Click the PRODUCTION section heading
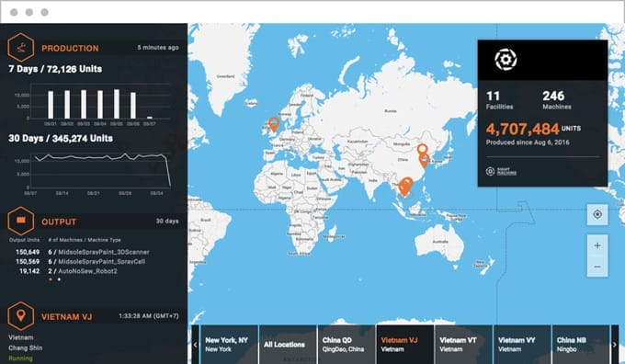 pyautogui.click(x=70, y=48)
